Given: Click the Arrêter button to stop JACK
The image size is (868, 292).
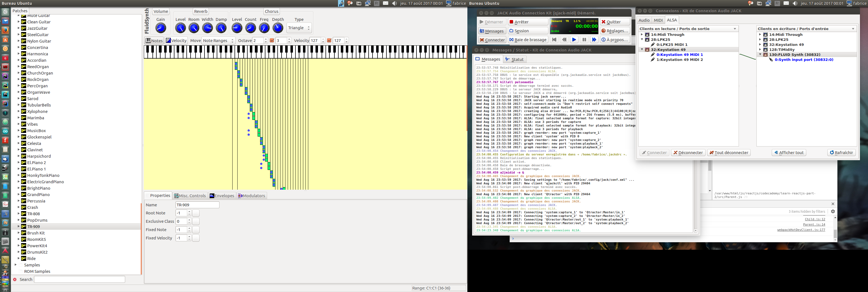Looking at the screenshot, I should (x=528, y=22).
